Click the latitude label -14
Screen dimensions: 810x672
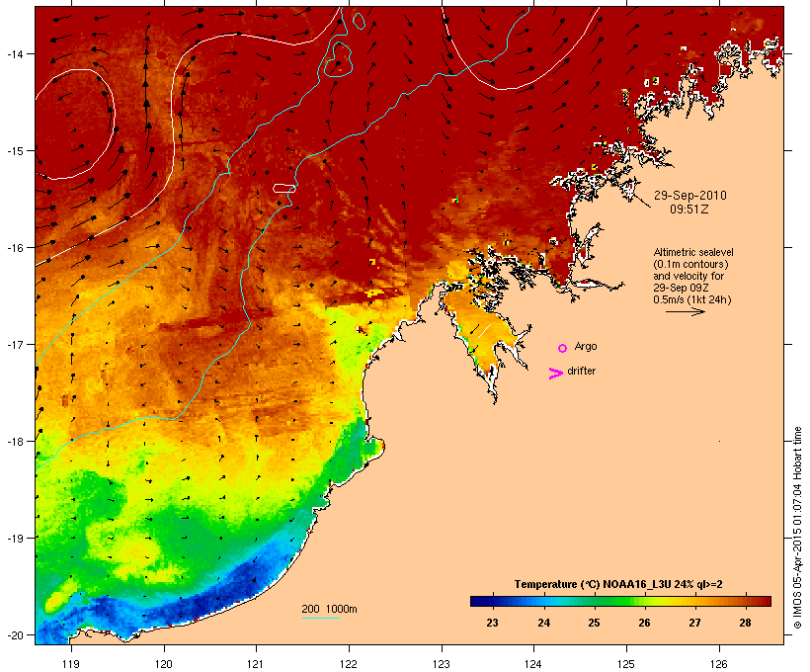pyautogui.click(x=15, y=53)
